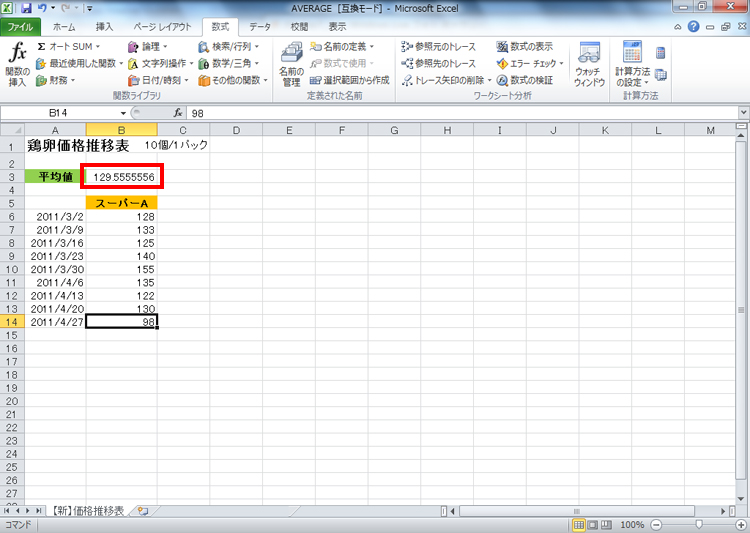Image resolution: width=750 pixels, height=533 pixels.
Task: Click the Calculate Now calculator icon
Action: (x=661, y=53)
